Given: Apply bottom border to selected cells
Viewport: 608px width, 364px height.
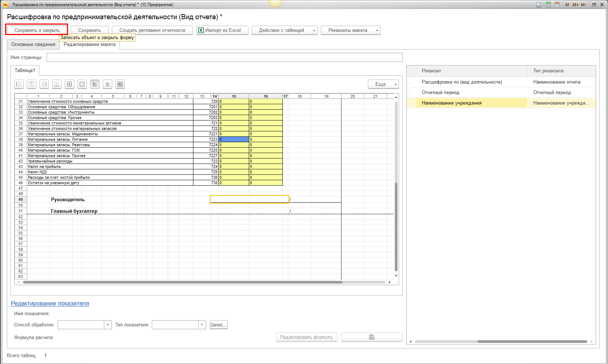Looking at the screenshot, I should [57, 84].
